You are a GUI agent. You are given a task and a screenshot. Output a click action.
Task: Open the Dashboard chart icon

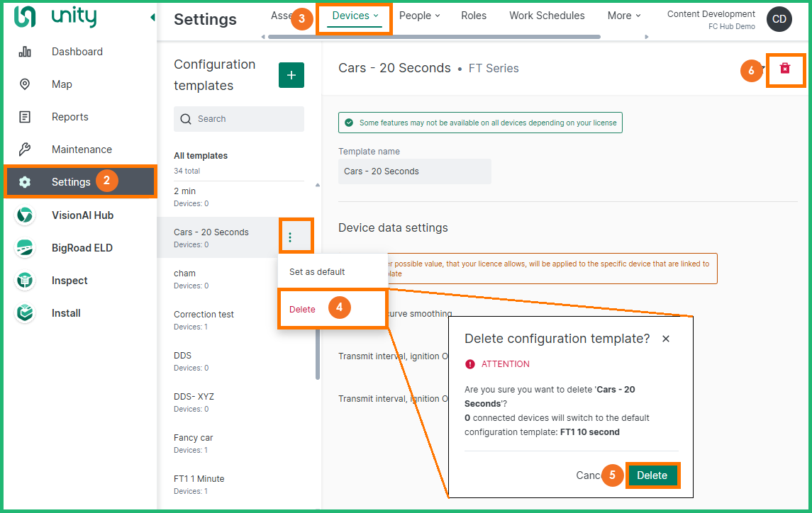coord(25,52)
